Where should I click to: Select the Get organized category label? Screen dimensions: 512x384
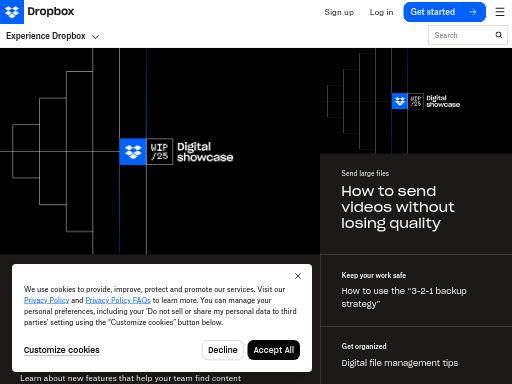click(364, 346)
